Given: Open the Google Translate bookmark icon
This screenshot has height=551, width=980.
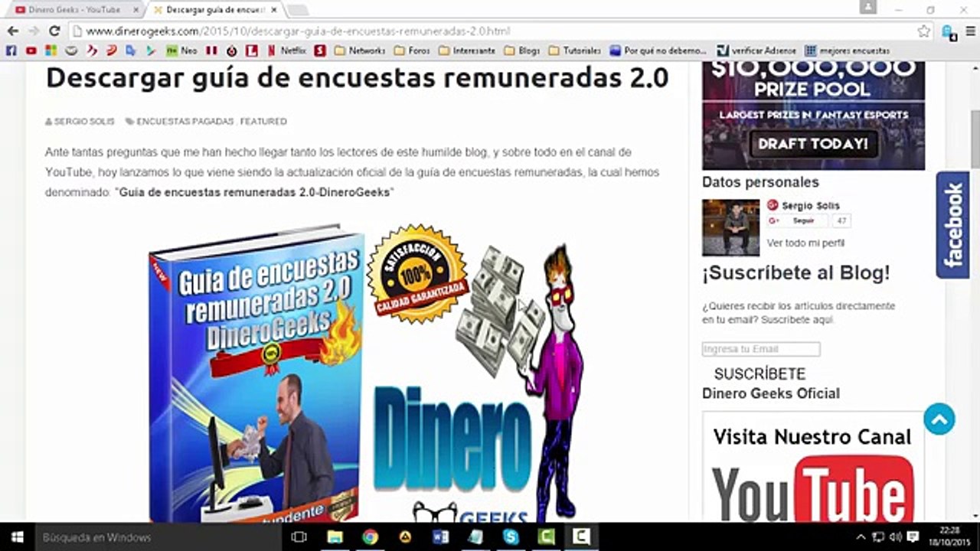Looking at the screenshot, I should click(131, 51).
